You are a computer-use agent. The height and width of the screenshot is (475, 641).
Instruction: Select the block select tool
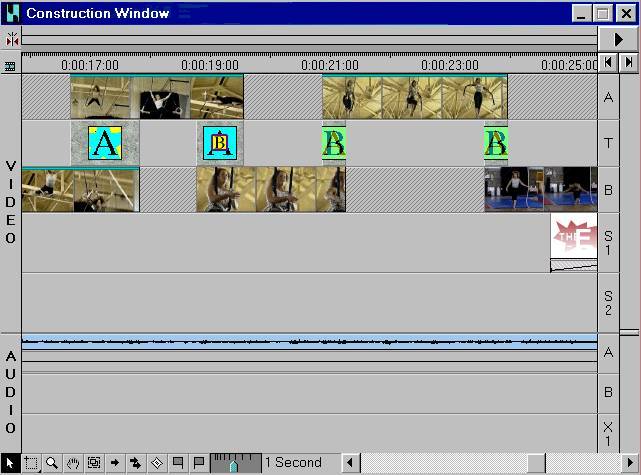coord(94,463)
